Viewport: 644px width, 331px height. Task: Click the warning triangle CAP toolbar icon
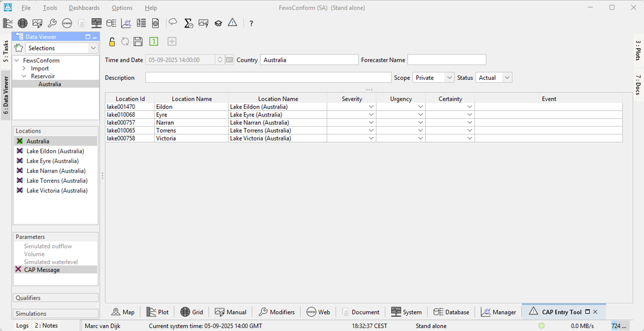click(x=232, y=23)
